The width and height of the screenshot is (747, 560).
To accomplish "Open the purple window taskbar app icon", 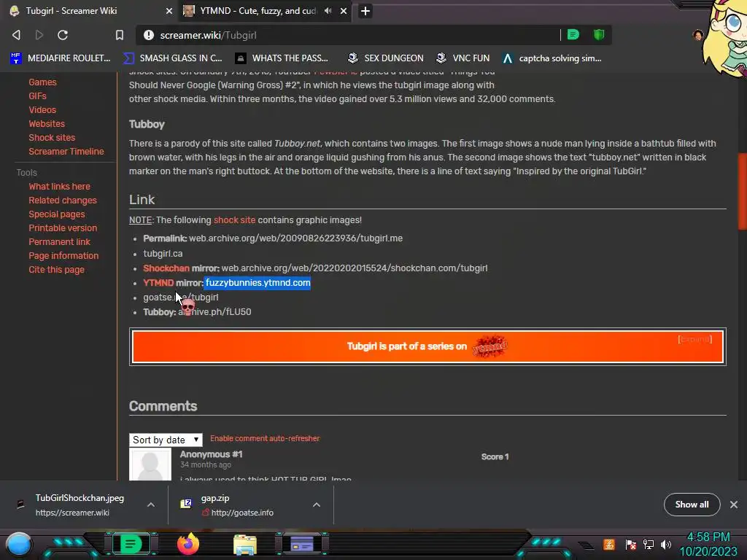I will click(x=302, y=544).
